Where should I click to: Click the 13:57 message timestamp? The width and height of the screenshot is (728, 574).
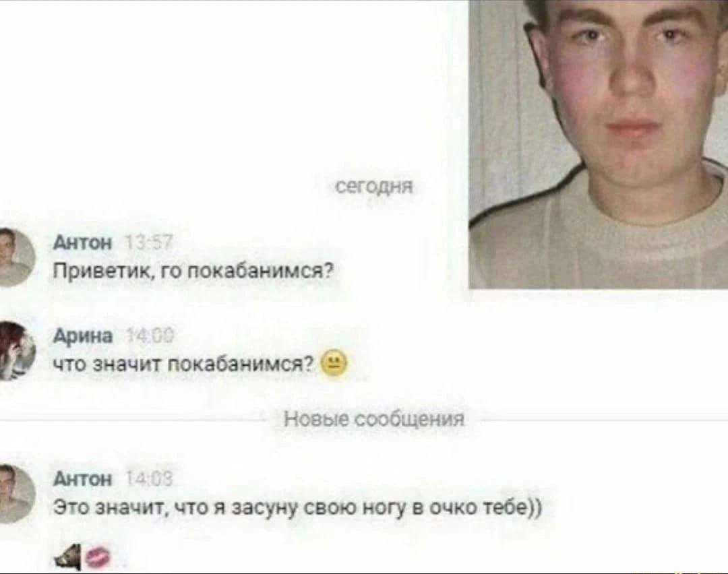[x=149, y=243]
